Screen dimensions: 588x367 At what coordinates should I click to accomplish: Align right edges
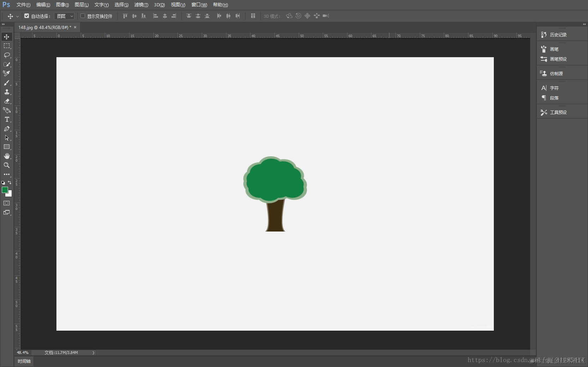[x=174, y=16]
